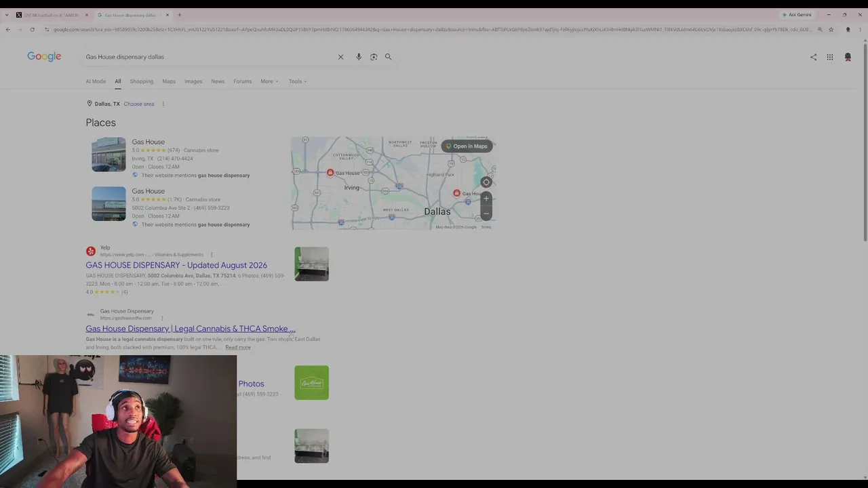
Task: Close the MLFootball on X tab
Action: [87, 15]
